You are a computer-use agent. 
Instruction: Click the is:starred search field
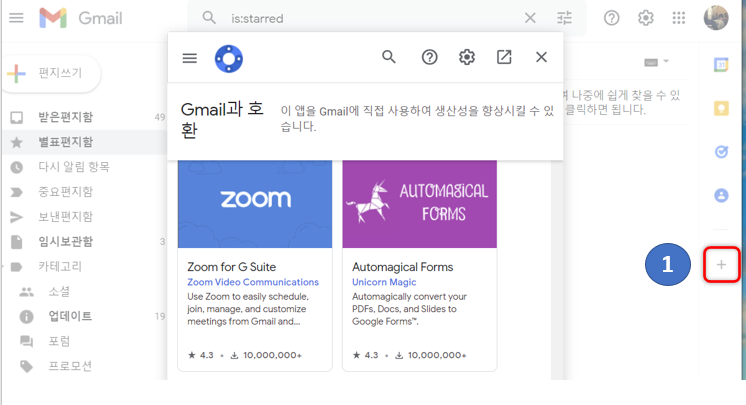[x=371, y=18]
